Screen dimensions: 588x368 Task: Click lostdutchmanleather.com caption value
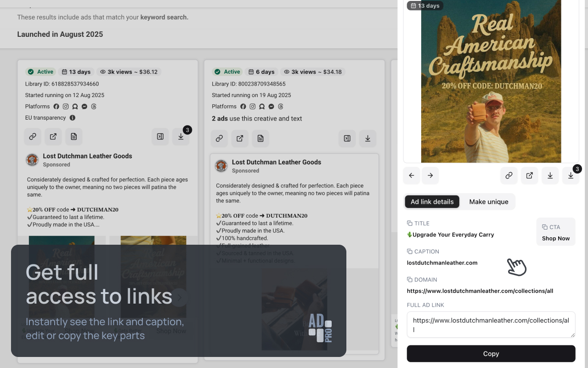pyautogui.click(x=442, y=263)
